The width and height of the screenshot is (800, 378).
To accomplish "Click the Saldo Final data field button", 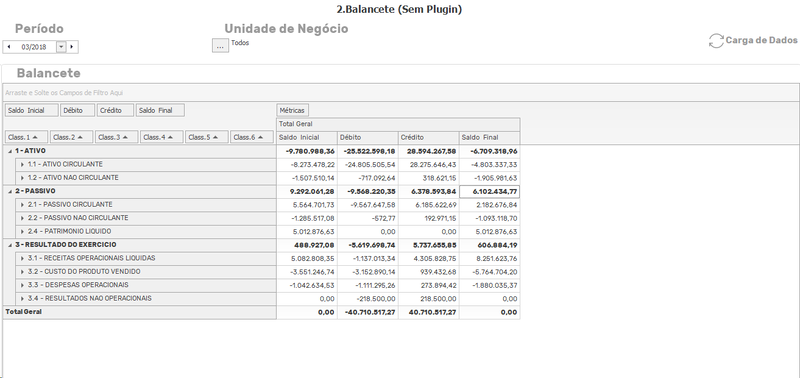I will (160, 110).
